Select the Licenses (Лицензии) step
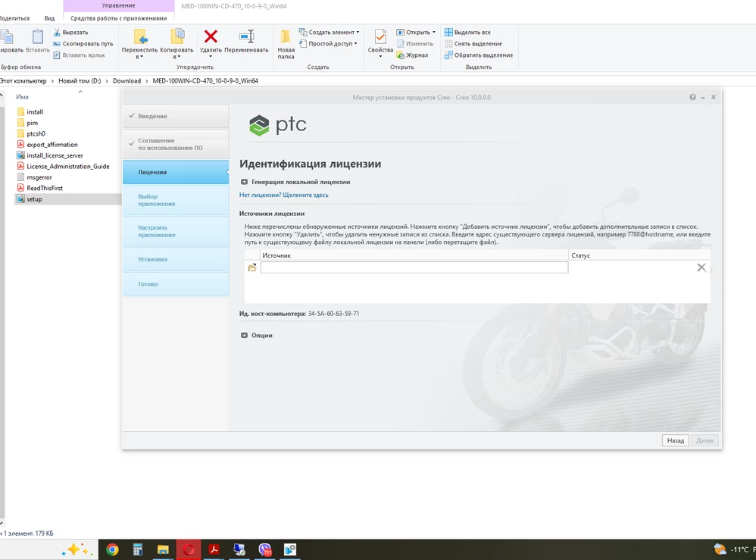The image size is (756, 560). [x=176, y=172]
